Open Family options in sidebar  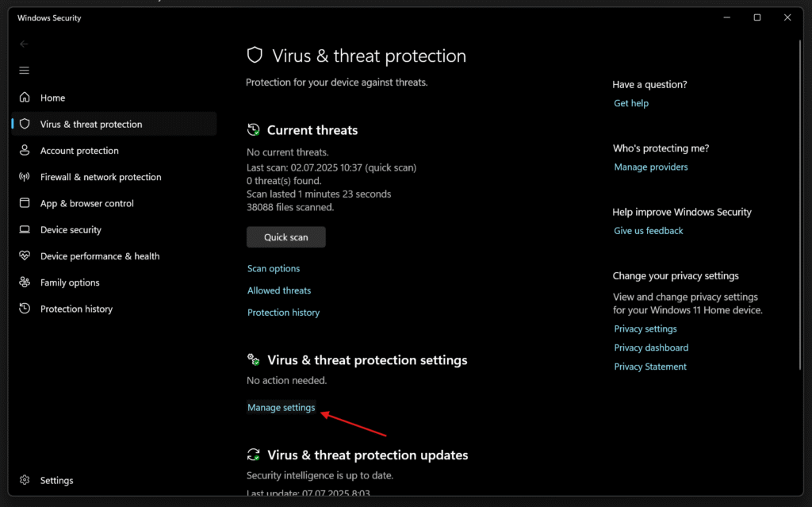(x=70, y=282)
